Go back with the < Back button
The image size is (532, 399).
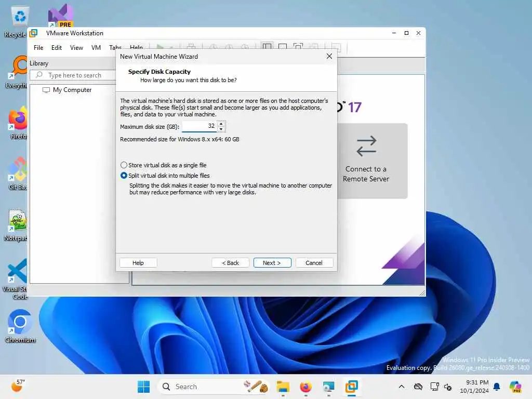coord(230,262)
